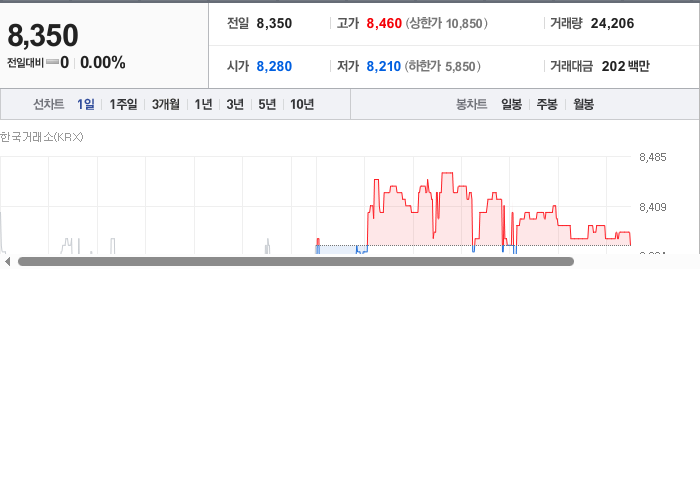Click the 전일 value 8,350
Screen dimensions: 700x490
[x=274, y=23]
